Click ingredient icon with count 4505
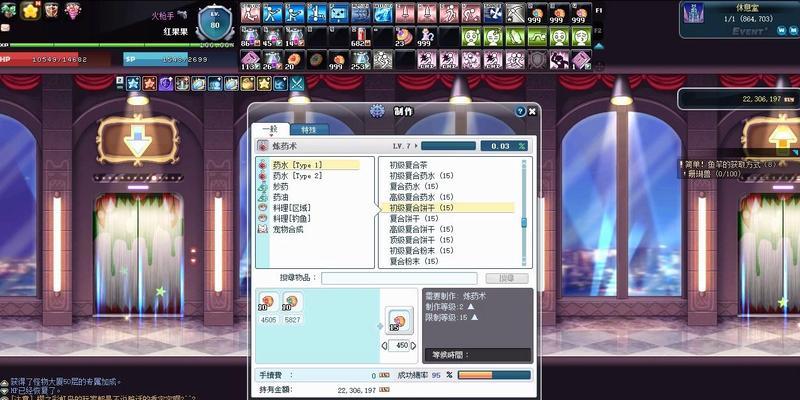This screenshot has height=400, width=800. [x=268, y=302]
